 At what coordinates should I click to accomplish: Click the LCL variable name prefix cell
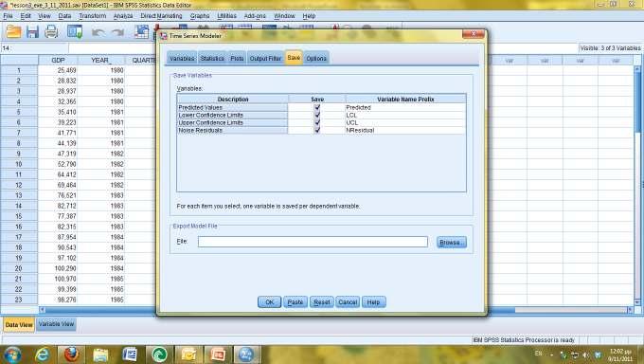pos(405,115)
